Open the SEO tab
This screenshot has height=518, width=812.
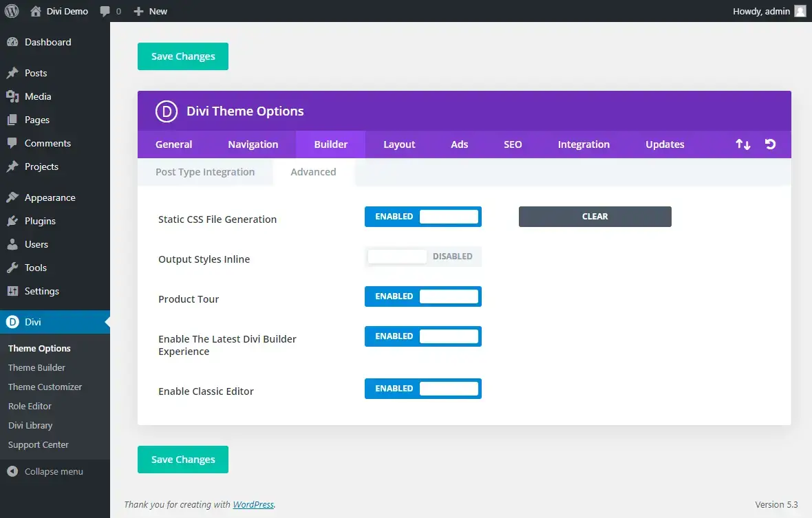[513, 144]
